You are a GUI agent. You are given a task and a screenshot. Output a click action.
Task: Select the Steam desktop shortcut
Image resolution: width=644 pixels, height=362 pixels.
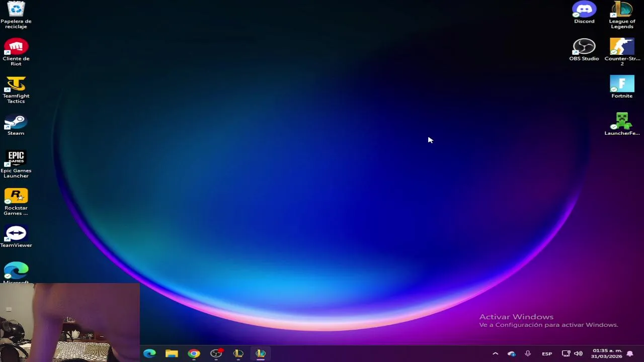tap(16, 125)
